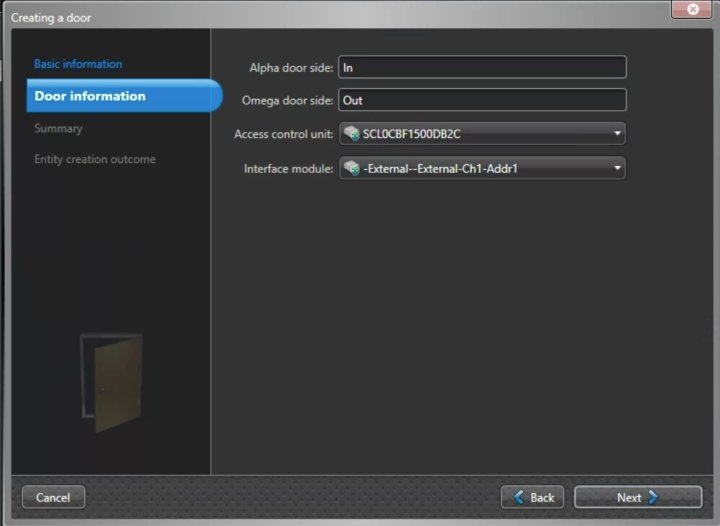Go back to the previous step
This screenshot has height=526, width=720.
point(533,497)
